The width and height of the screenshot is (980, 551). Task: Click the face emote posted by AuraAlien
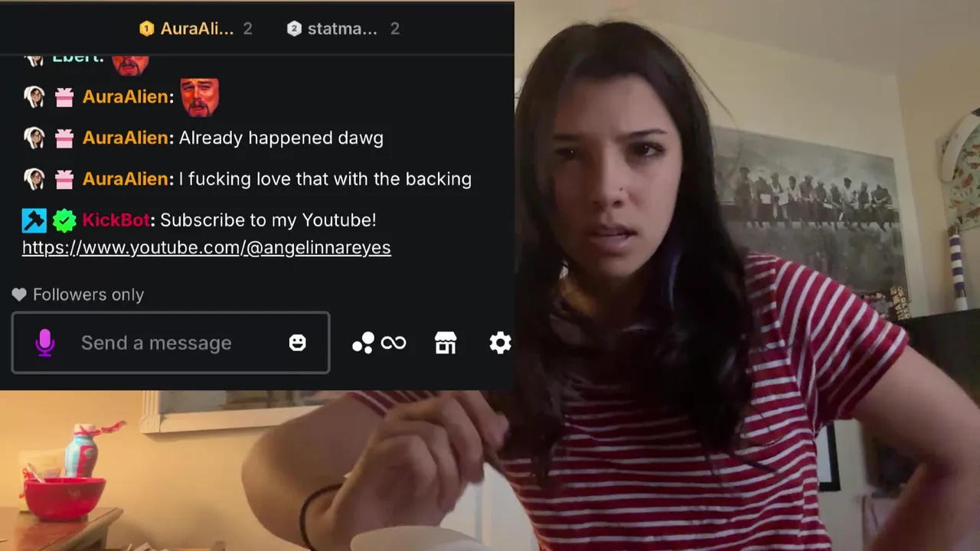click(x=199, y=97)
